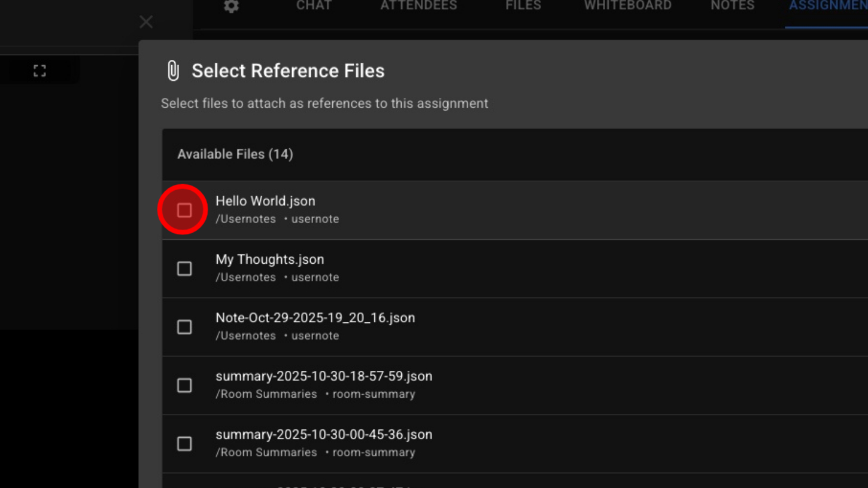Click the My Thoughts.json file name
The width and height of the screenshot is (868, 488).
tap(269, 260)
